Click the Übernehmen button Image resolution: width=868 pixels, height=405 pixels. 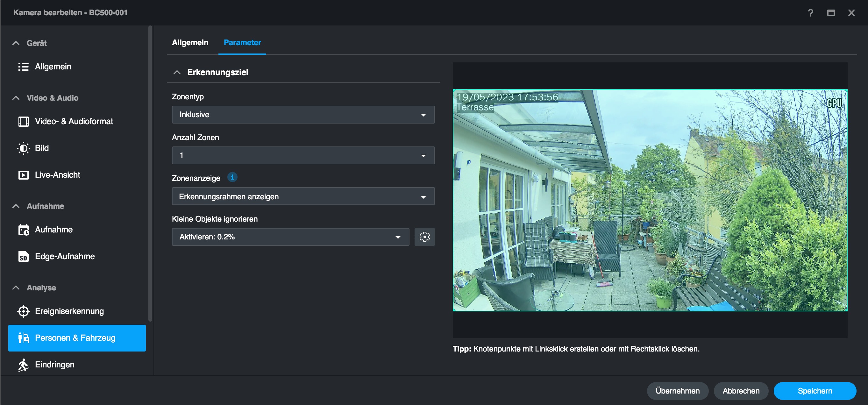click(x=677, y=391)
